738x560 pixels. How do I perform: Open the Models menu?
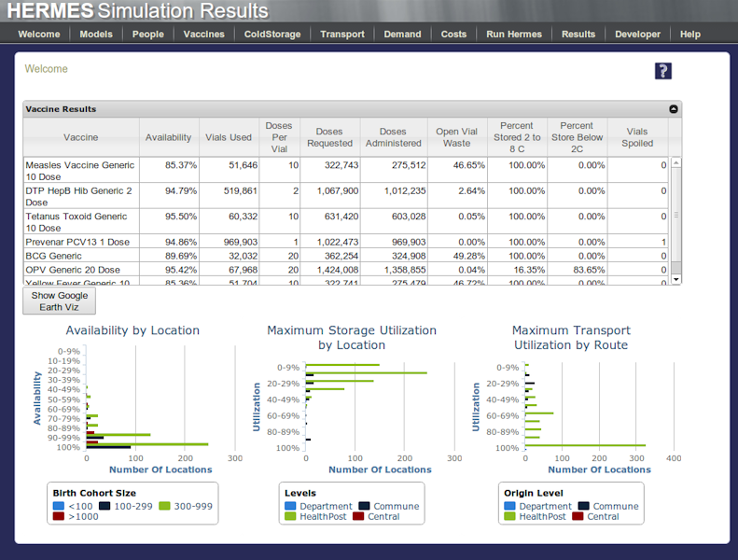(96, 35)
